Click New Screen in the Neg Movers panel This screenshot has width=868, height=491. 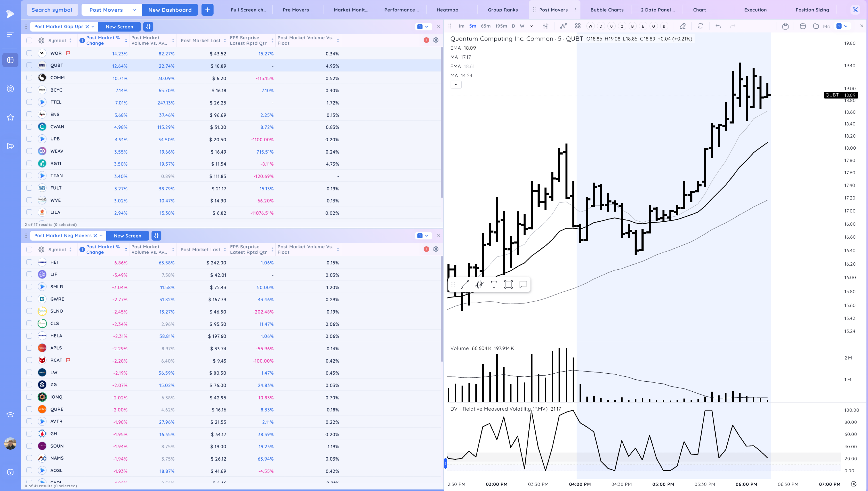coord(127,236)
